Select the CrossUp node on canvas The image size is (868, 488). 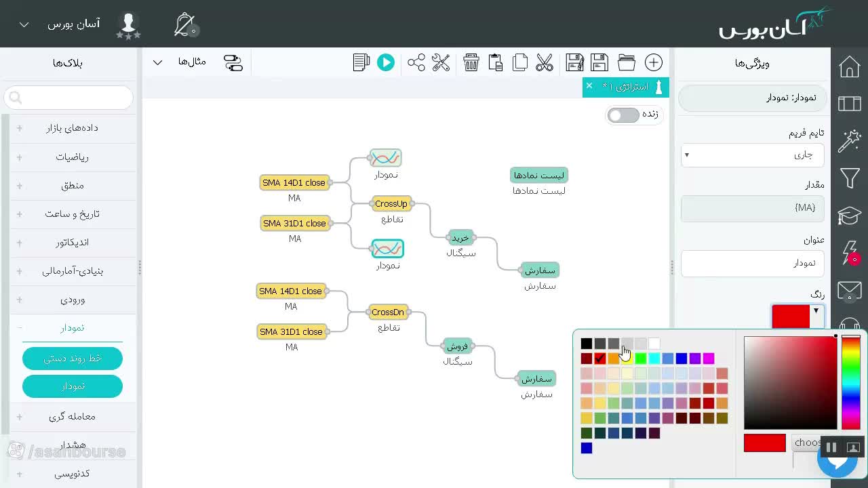point(391,203)
